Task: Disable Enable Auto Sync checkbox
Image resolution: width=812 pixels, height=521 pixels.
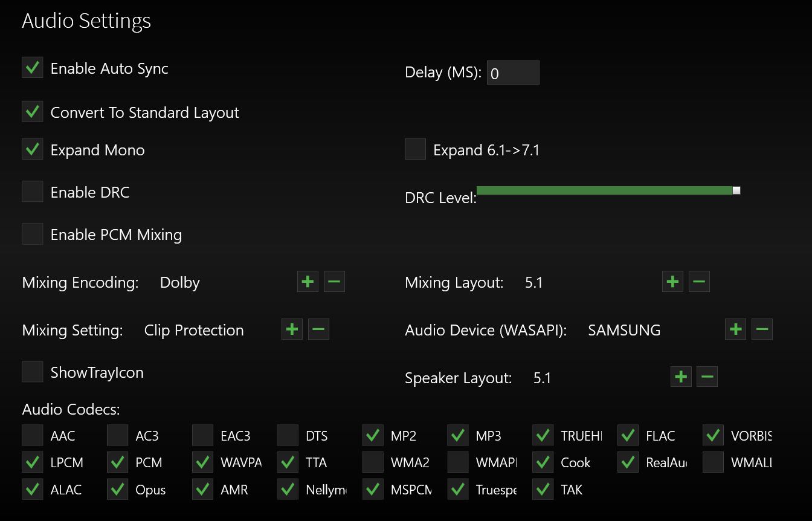Action: [x=33, y=68]
